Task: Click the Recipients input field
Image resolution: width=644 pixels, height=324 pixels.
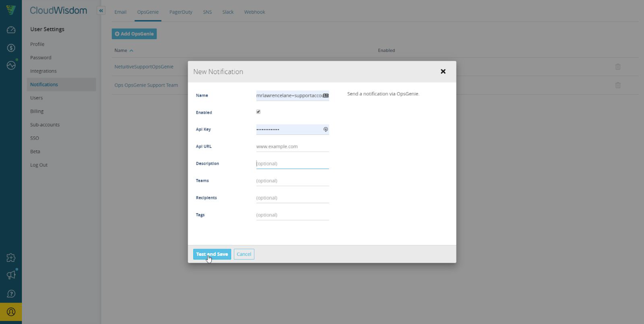Action: pos(292,198)
